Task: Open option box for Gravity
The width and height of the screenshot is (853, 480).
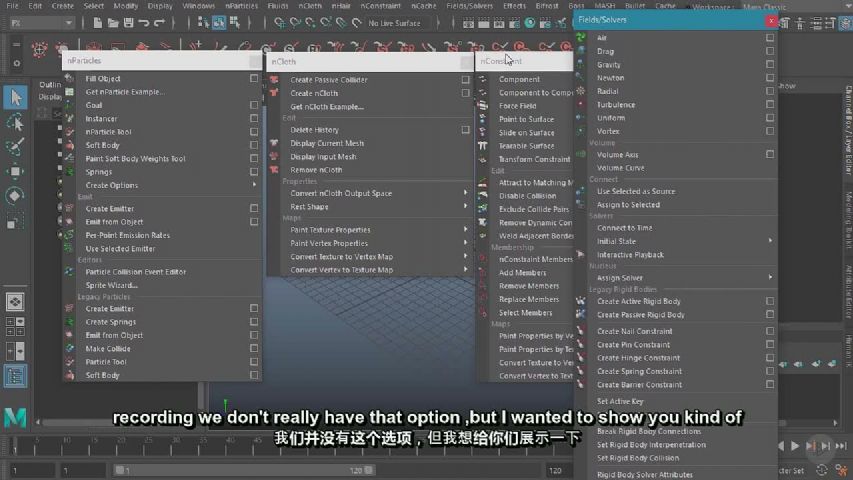Action: tap(770, 64)
